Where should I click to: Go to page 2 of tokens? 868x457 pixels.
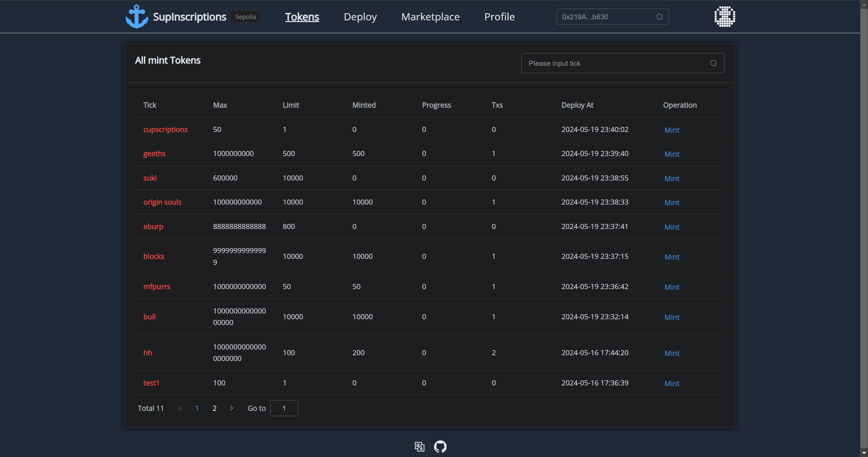[214, 408]
